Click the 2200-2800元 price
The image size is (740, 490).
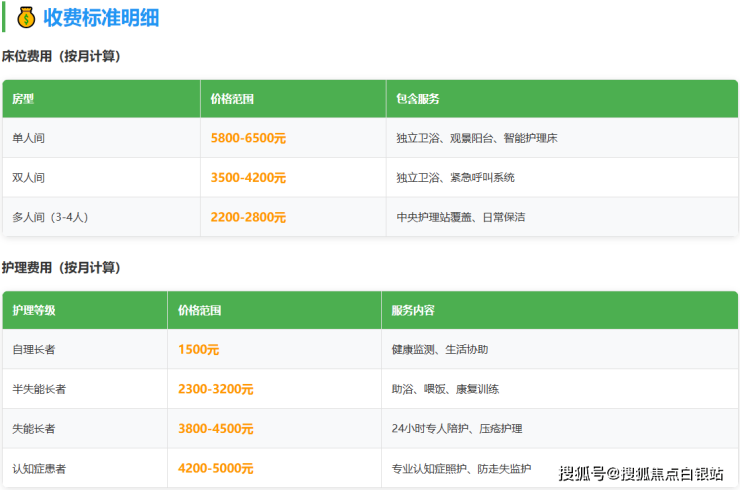[248, 216]
